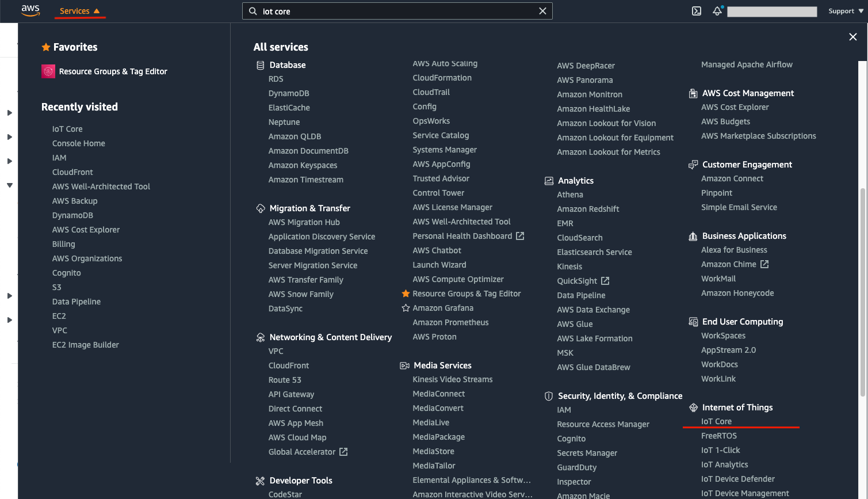Open IoT Core from Recently visited
Screen dimensions: 868x499
[67, 129]
